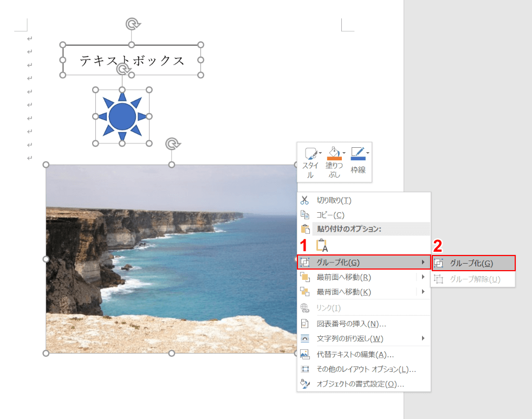Select グループ化(G) in the submenu

point(472,263)
